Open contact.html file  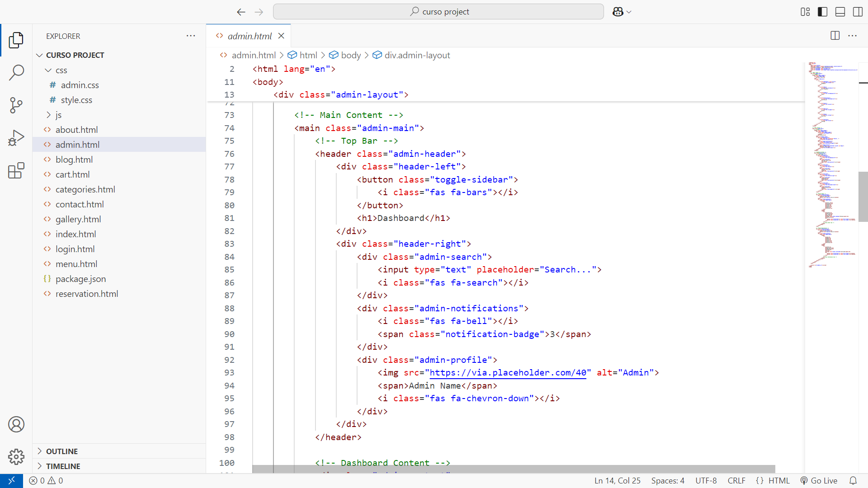coord(119,204)
